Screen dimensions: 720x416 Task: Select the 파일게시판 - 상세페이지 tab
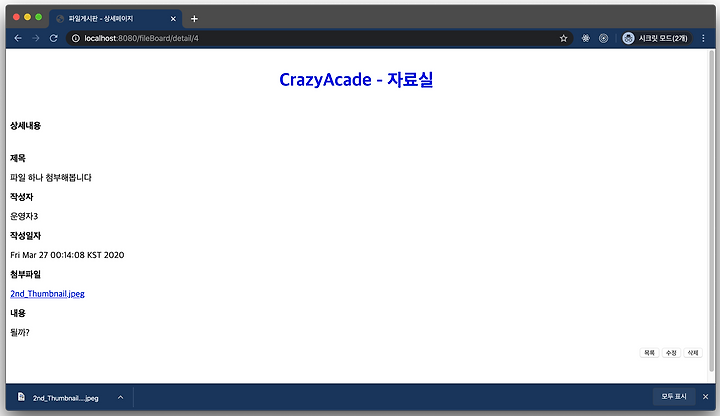tap(116, 19)
